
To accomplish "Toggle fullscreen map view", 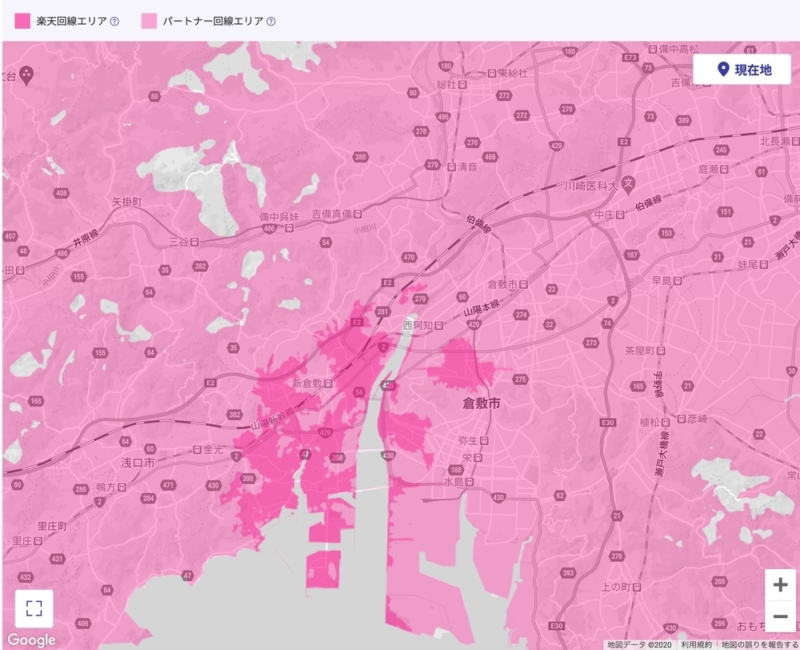I will coord(34,608).
